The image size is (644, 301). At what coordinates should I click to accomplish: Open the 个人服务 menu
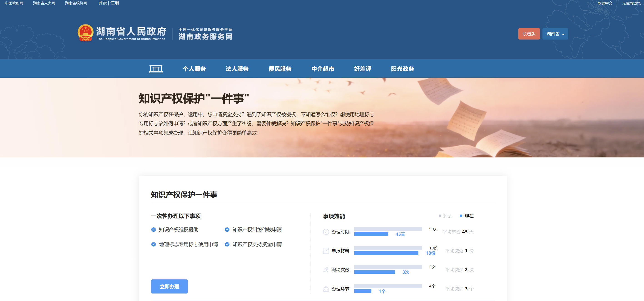point(194,69)
